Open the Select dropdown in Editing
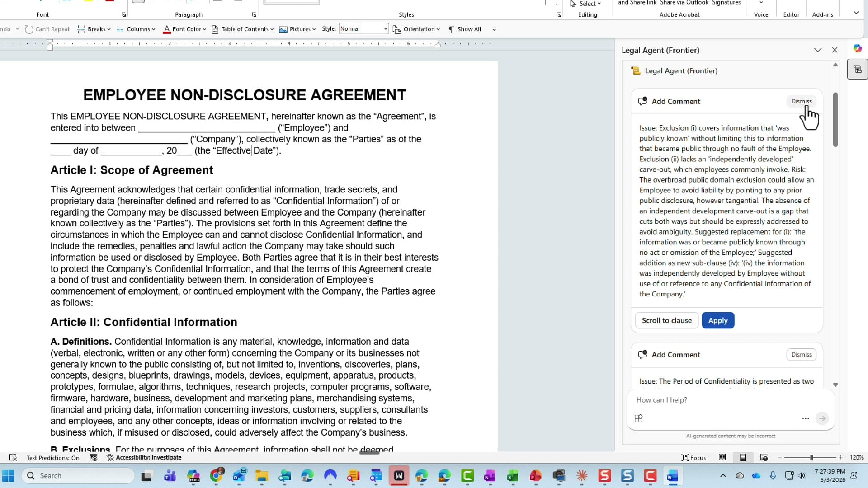868x488 pixels. click(586, 4)
